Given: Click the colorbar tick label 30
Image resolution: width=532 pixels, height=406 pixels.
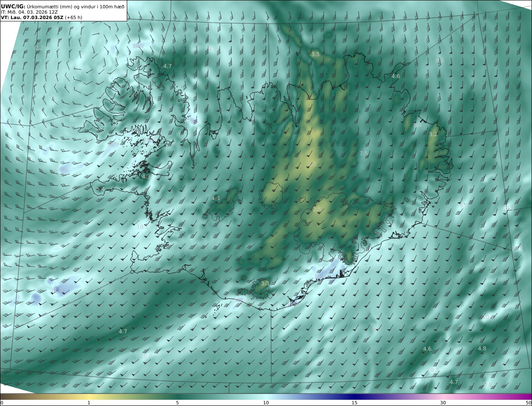Looking at the screenshot, I should tap(443, 403).
